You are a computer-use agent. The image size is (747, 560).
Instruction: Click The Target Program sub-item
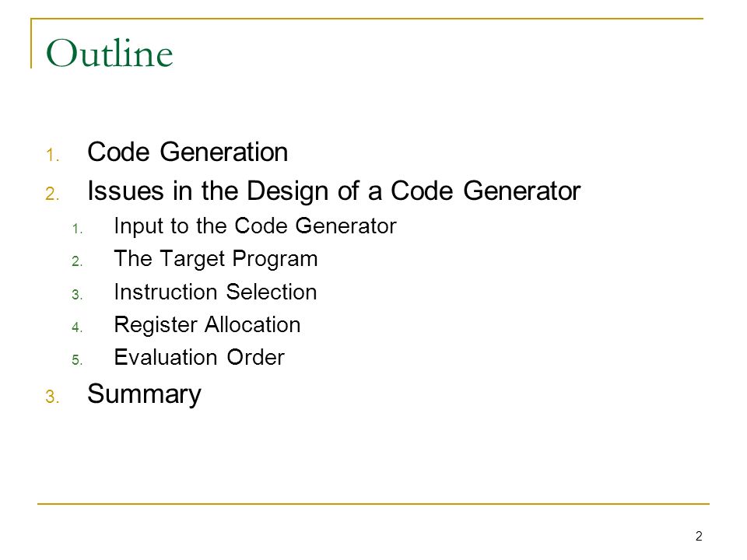coord(216,260)
